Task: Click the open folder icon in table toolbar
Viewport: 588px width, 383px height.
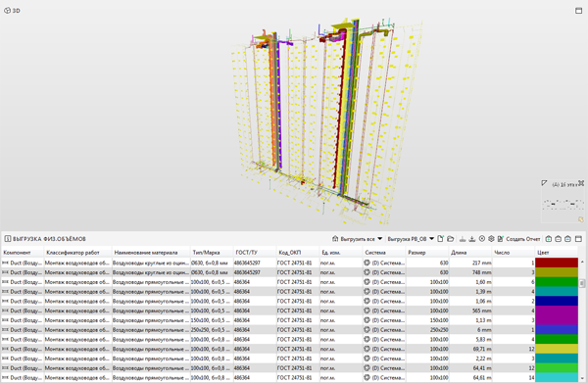Action: pos(451,239)
